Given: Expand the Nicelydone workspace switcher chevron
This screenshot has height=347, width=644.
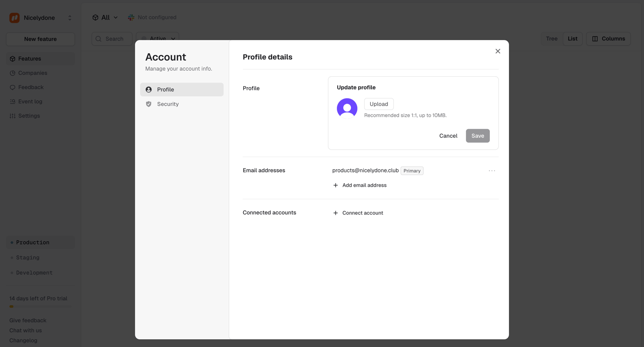Looking at the screenshot, I should (70, 18).
